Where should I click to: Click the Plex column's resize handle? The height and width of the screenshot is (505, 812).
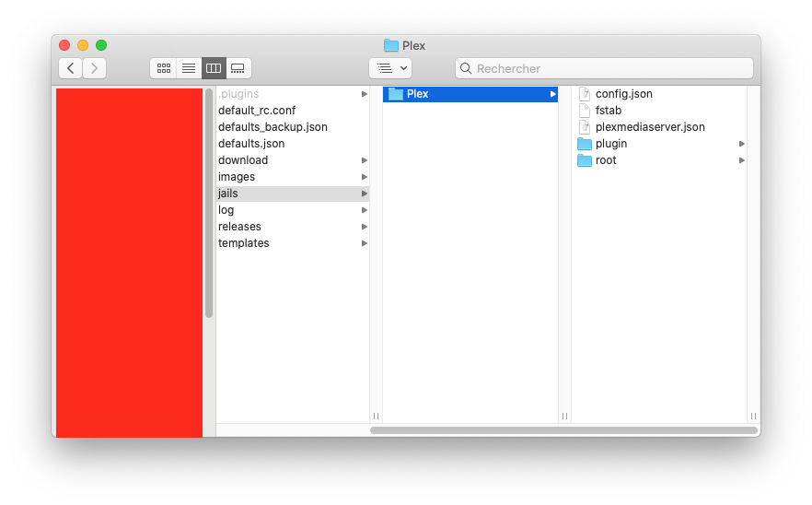564,416
